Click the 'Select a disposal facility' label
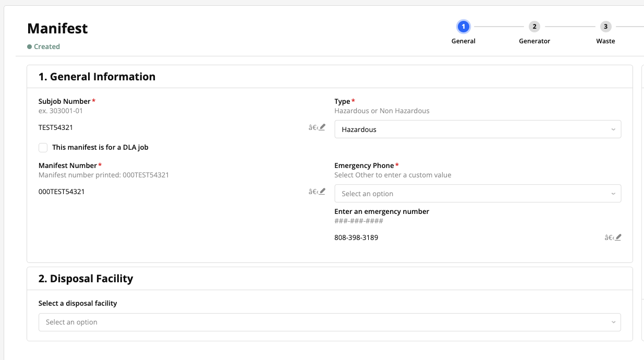Screen dimensions: 644x360 [78, 303]
